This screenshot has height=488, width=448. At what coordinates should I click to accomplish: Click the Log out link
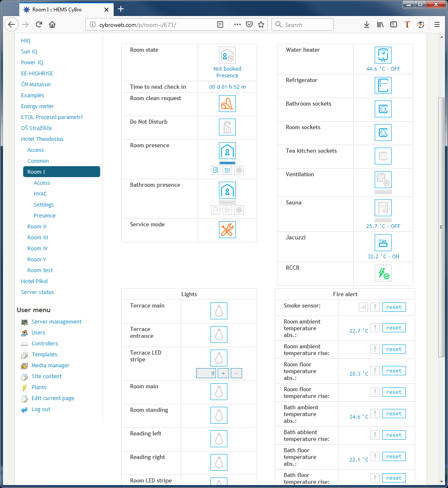tap(41, 409)
